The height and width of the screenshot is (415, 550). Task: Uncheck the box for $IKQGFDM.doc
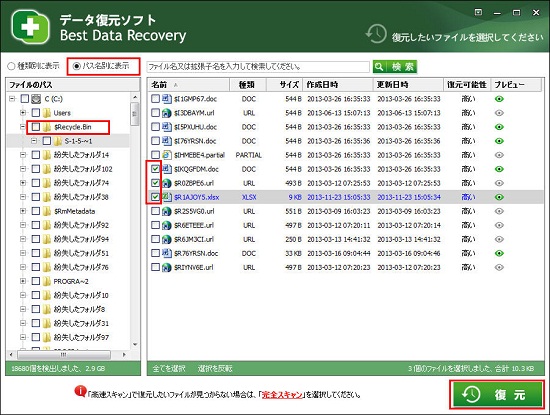[x=155, y=169]
